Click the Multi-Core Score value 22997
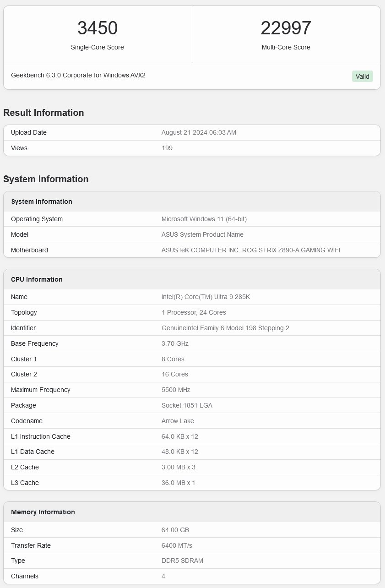This screenshot has width=385, height=588. [x=286, y=28]
